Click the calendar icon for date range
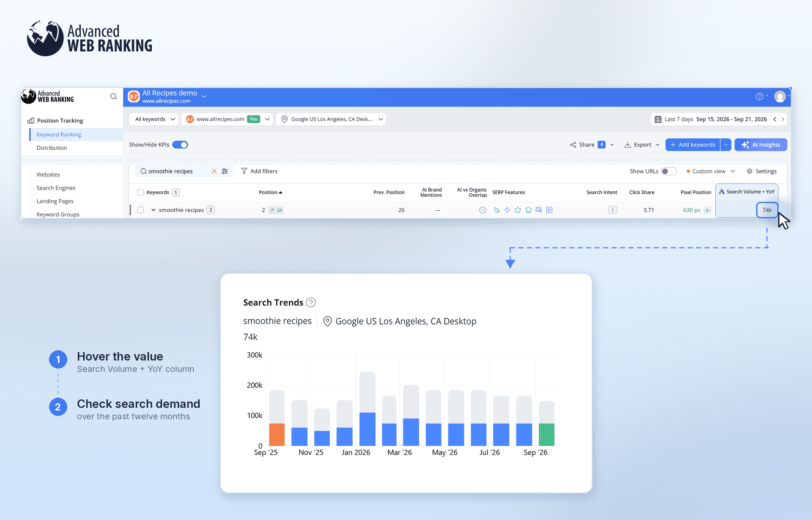 pos(658,119)
